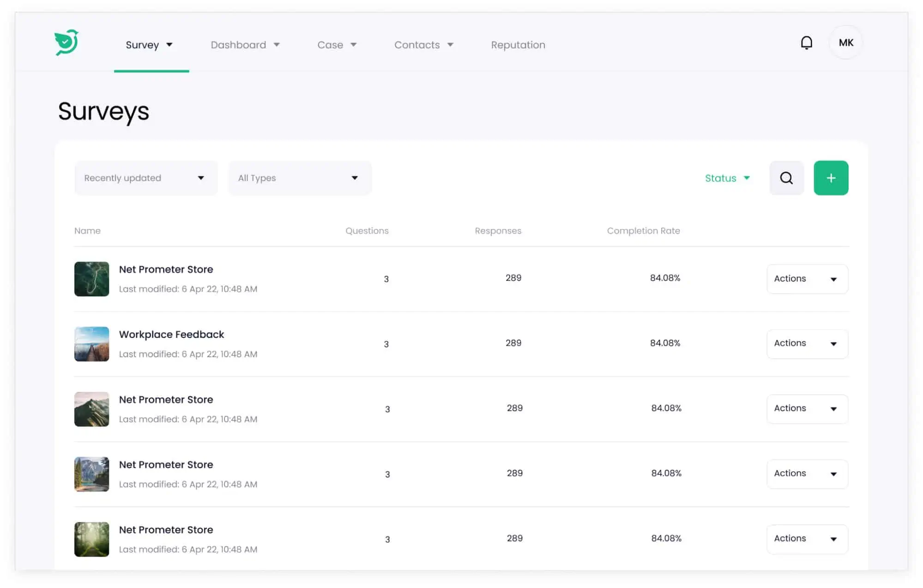
Task: Click the forest road thumbnail of first survey
Action: coord(92,279)
